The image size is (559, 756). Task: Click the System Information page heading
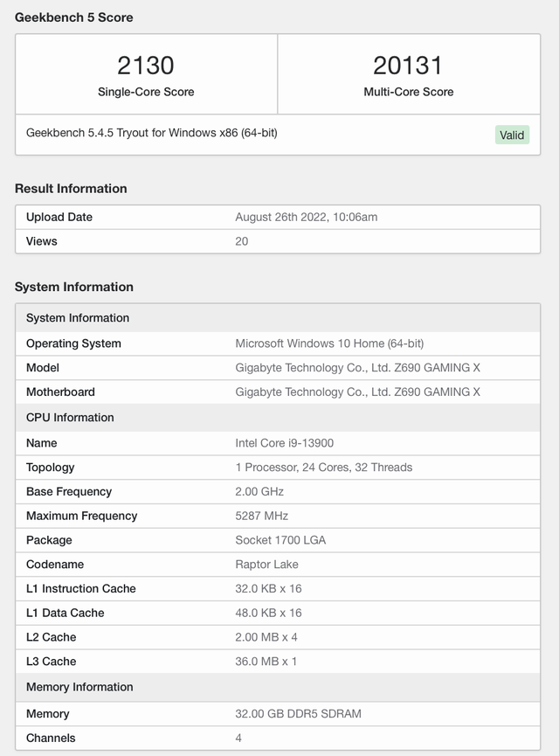coord(73,287)
